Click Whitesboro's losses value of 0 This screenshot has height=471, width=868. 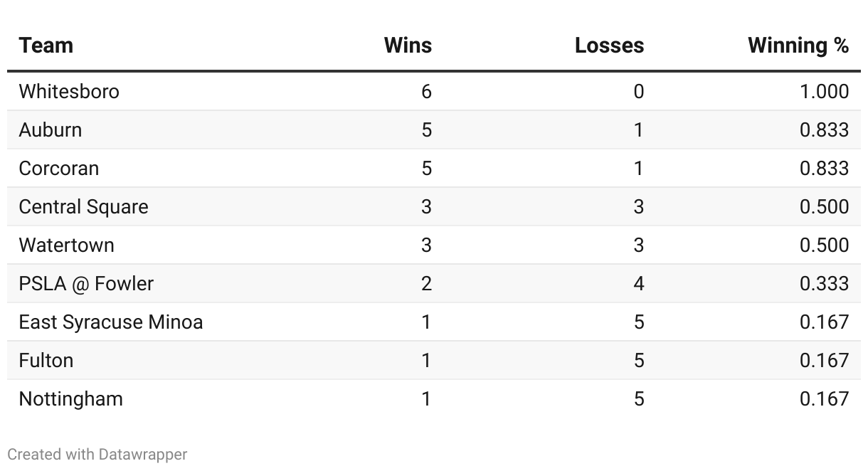(x=638, y=92)
